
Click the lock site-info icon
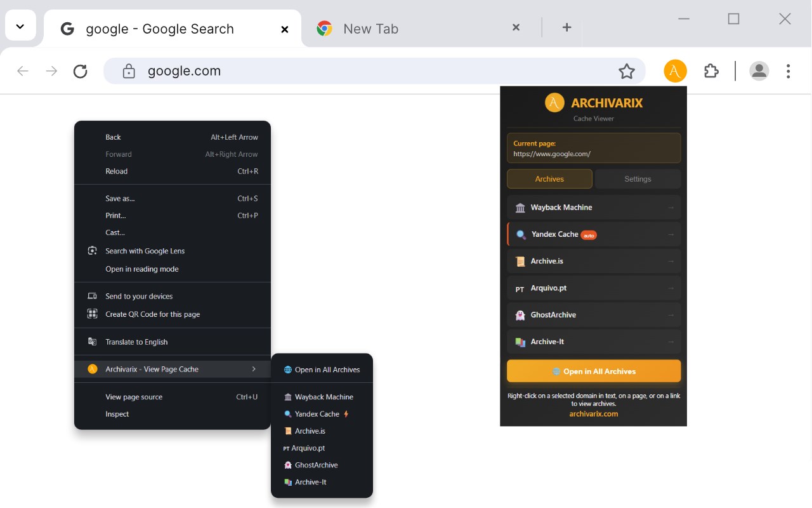tap(129, 71)
